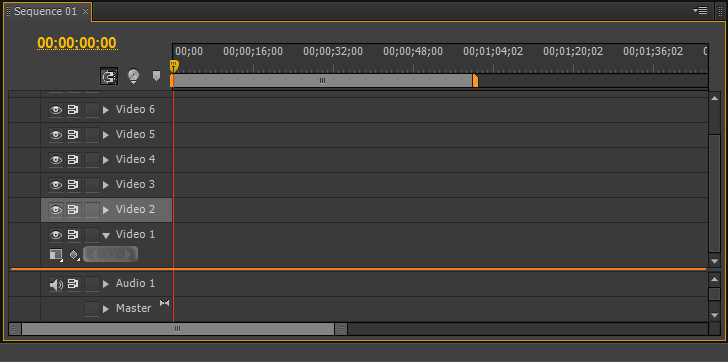Collapse the Video 1 track
Image resolution: width=728 pixels, height=362 pixels.
[x=106, y=236]
